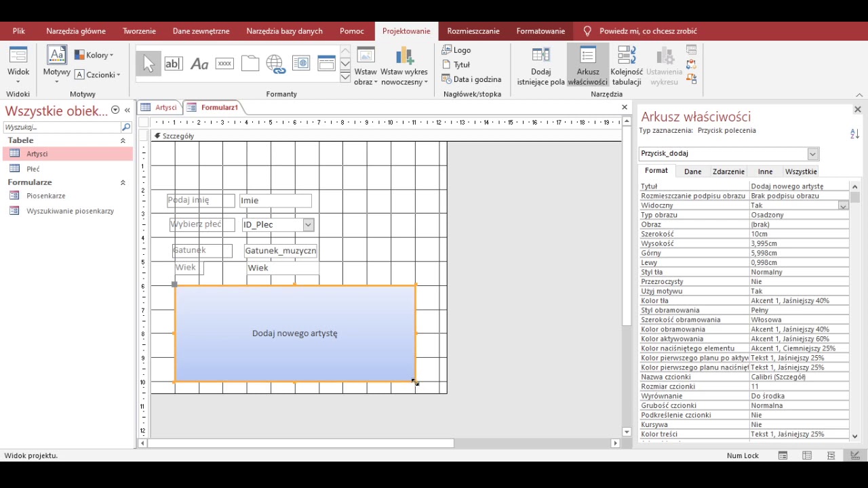
Task: Click Design view icon in status bar
Action: (x=854, y=455)
